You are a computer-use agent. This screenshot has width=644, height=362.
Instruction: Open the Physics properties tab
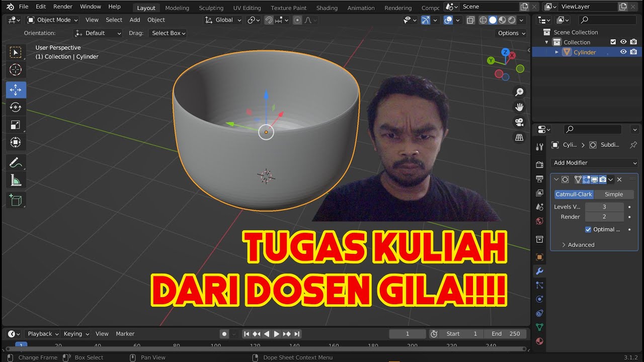click(x=539, y=299)
